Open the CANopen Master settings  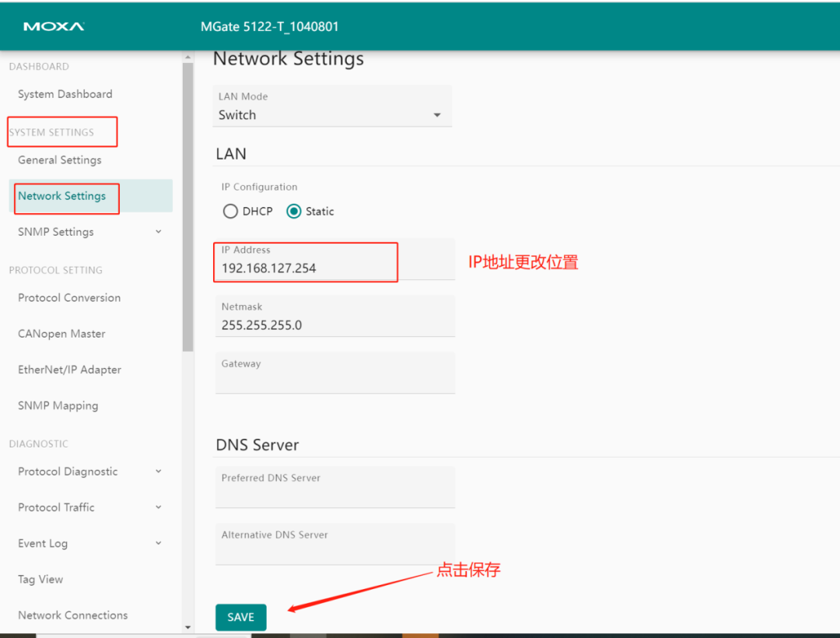pos(61,333)
